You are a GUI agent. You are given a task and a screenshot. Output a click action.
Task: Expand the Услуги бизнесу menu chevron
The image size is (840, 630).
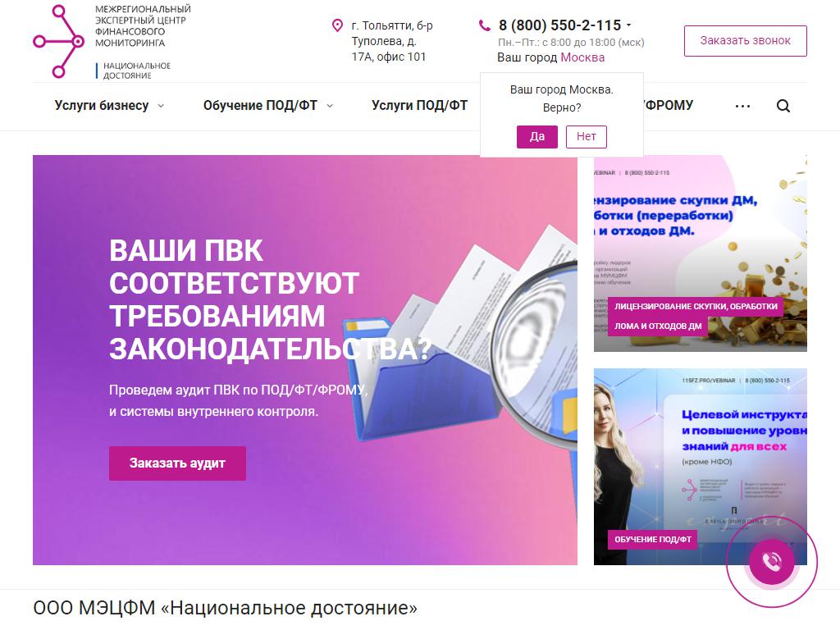[x=161, y=106]
